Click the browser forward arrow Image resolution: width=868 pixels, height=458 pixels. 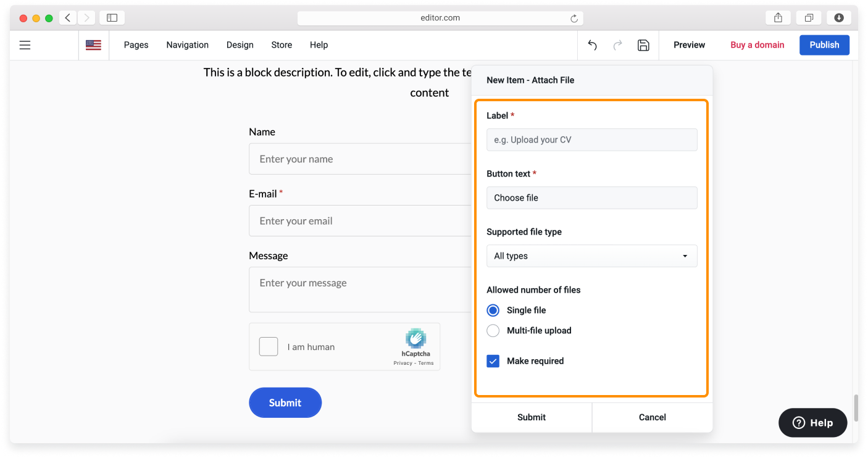pyautogui.click(x=86, y=18)
